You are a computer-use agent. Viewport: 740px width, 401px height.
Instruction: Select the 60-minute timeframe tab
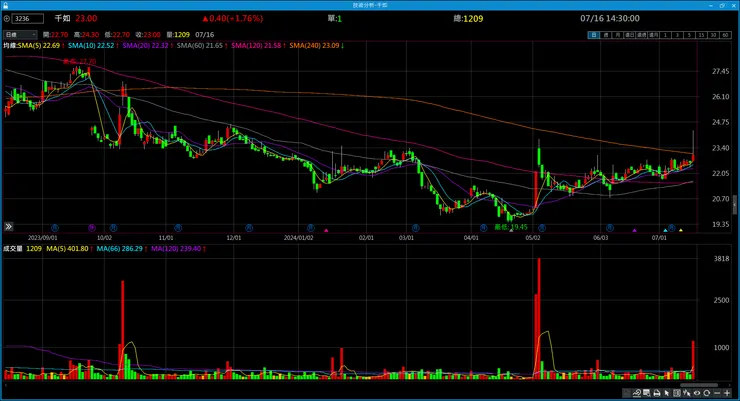coord(725,35)
